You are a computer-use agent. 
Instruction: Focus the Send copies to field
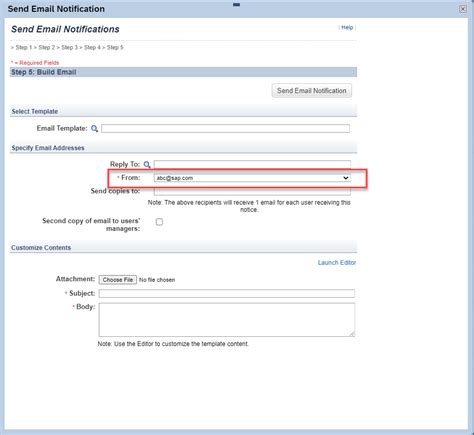[x=252, y=191]
